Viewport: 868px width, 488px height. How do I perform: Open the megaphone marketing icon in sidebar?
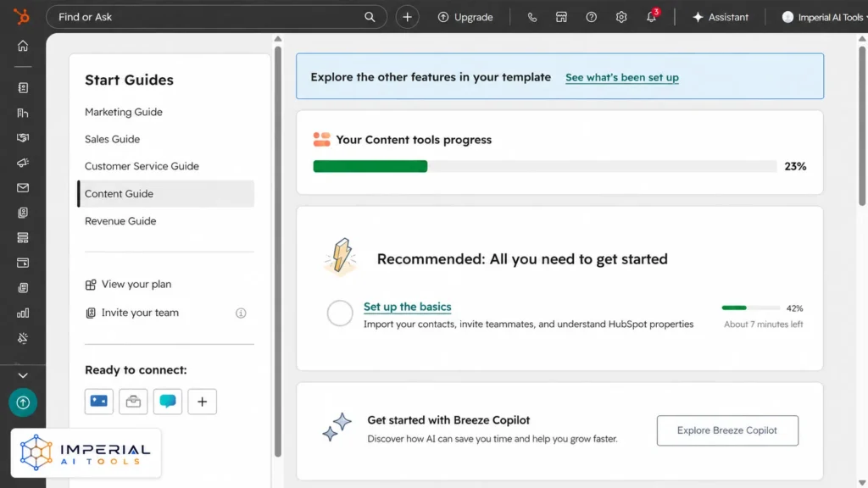pyautogui.click(x=23, y=163)
